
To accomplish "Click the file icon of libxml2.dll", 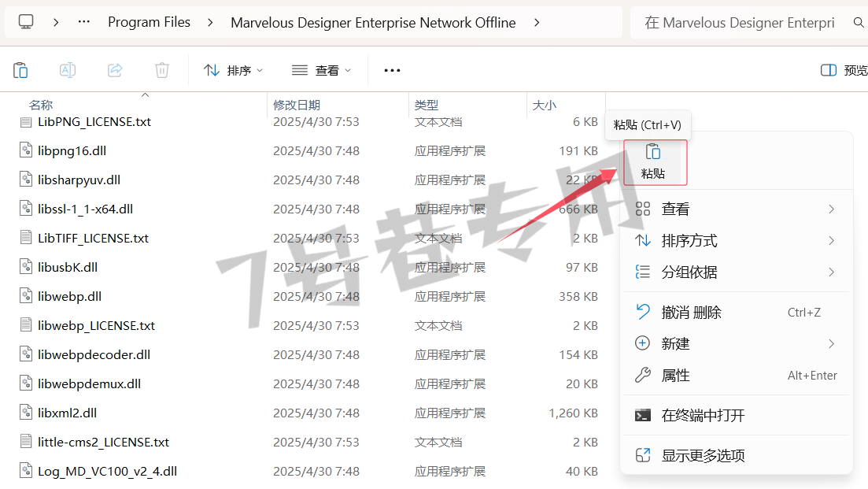I will pyautogui.click(x=25, y=413).
